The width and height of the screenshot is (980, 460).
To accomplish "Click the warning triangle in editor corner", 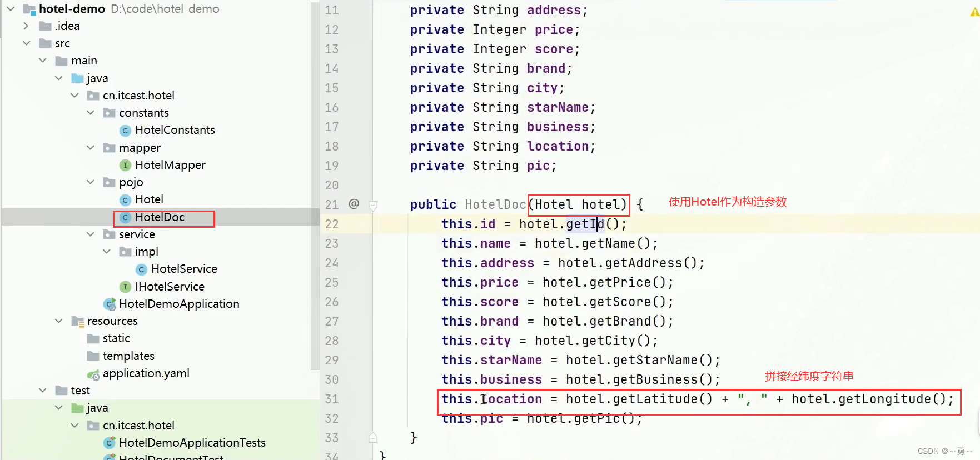I will pyautogui.click(x=974, y=11).
